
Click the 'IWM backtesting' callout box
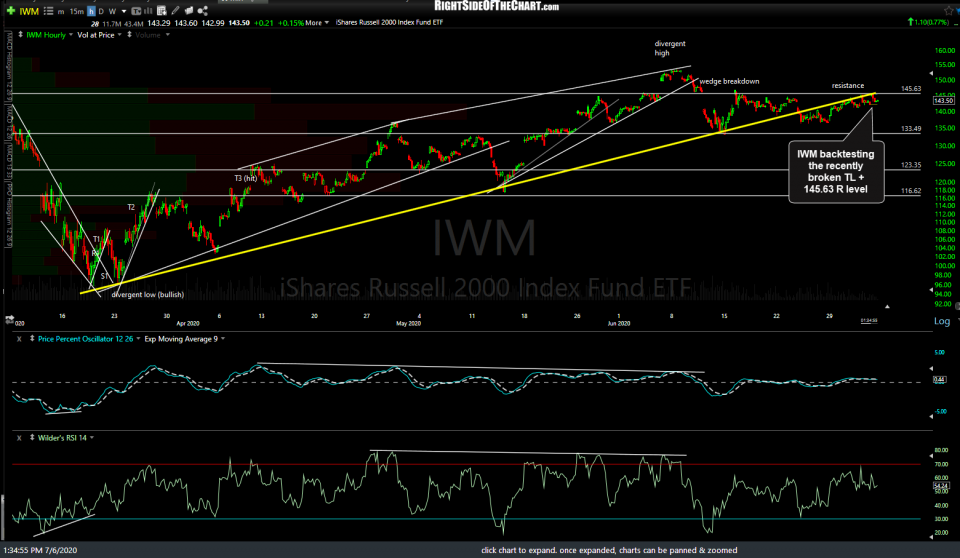click(x=836, y=172)
